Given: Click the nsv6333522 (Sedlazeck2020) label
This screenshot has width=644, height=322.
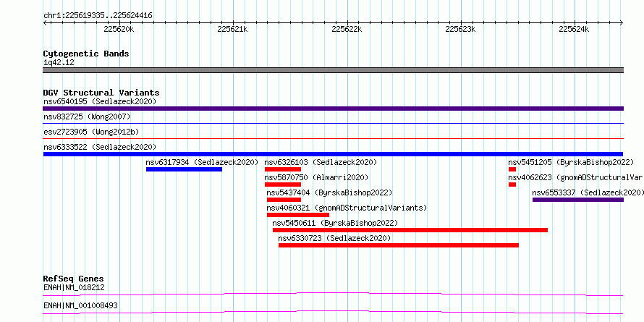Looking at the screenshot, I should (x=100, y=147).
